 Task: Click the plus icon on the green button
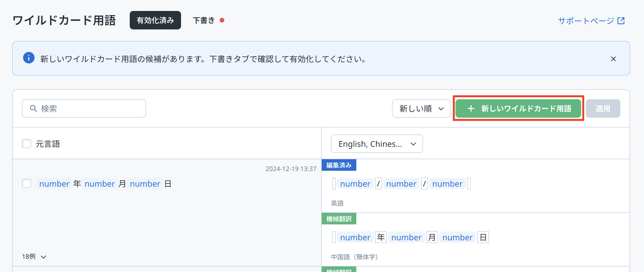tap(471, 108)
